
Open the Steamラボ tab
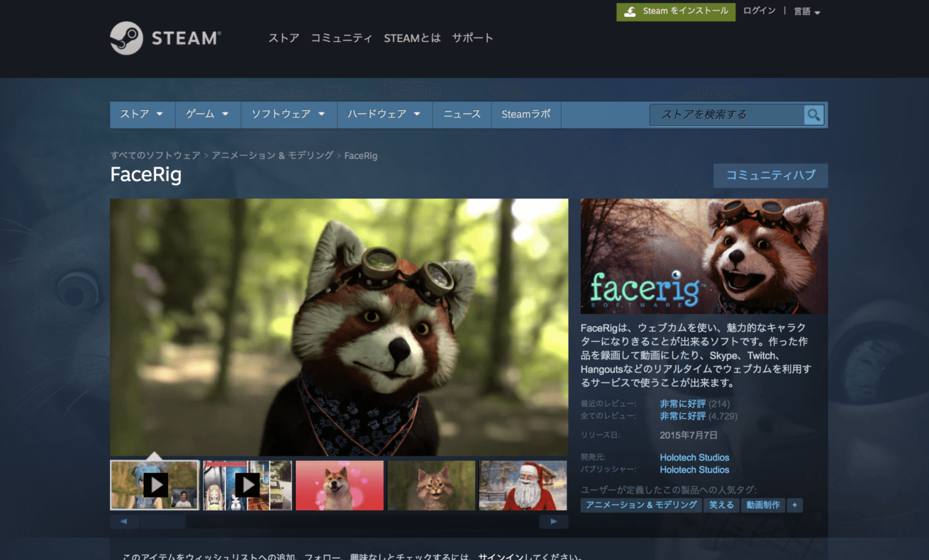pos(525,114)
